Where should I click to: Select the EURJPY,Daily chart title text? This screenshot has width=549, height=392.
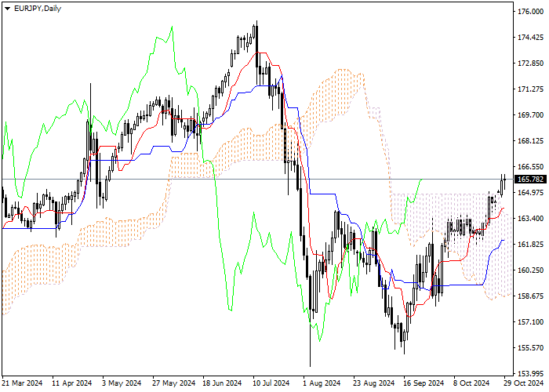(x=38, y=9)
